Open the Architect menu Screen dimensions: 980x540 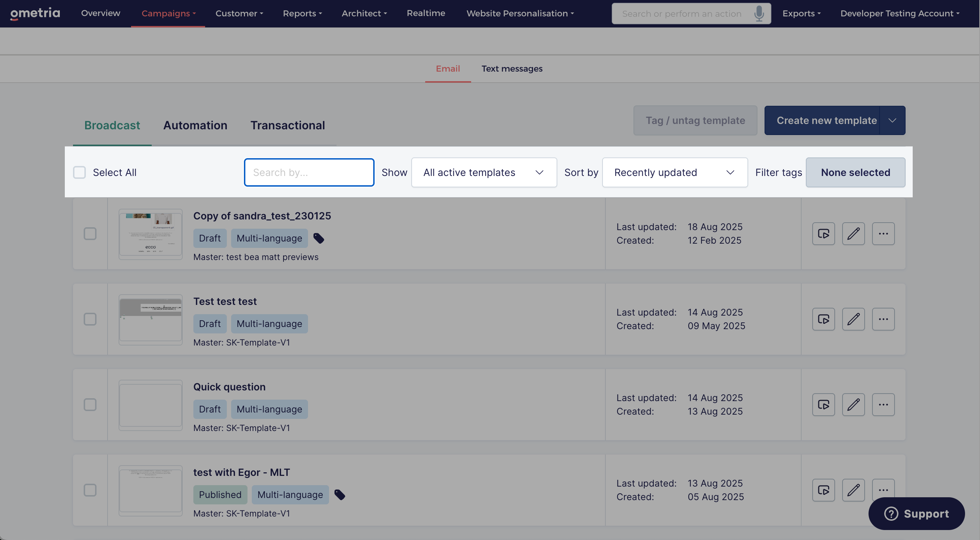364,13
